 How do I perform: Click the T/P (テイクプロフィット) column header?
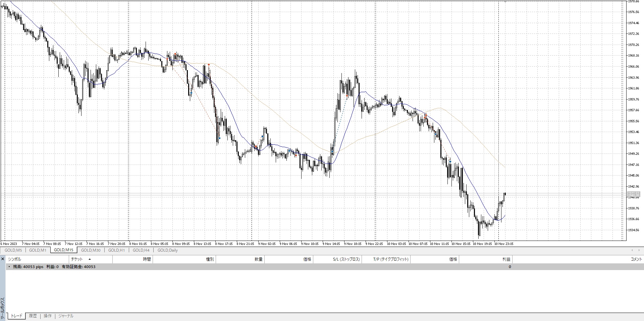pos(390,259)
